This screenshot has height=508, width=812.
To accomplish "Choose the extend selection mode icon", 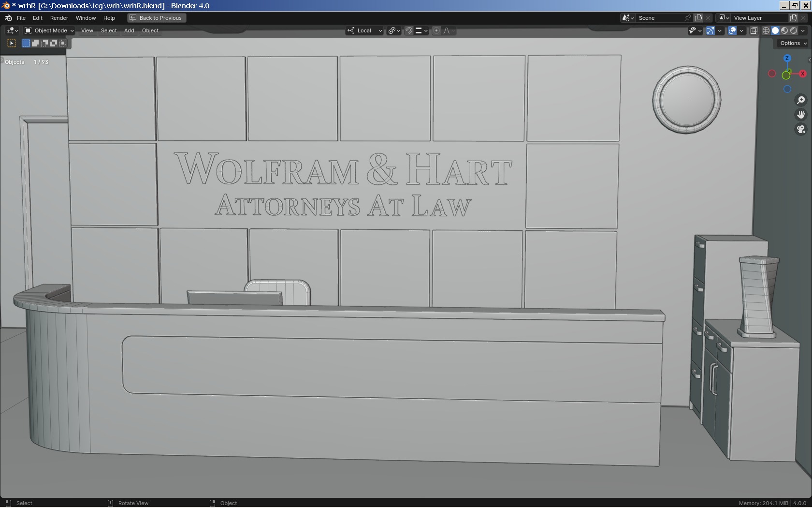I will [35, 43].
